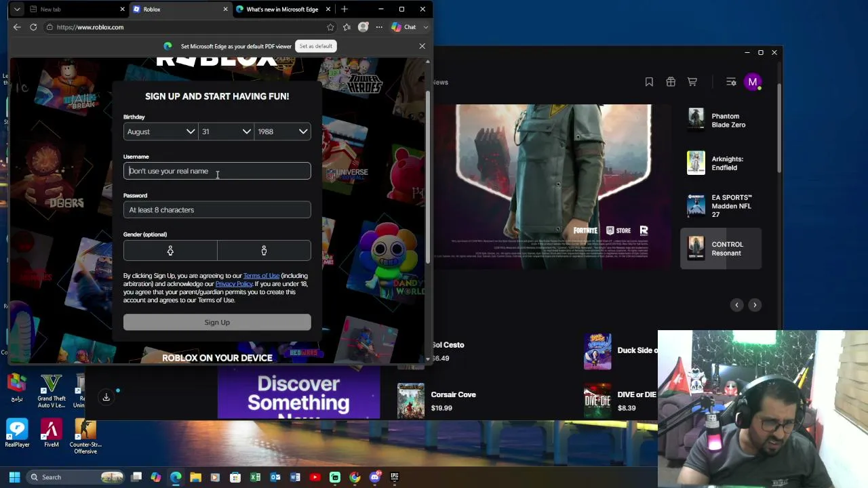
Task: Select CONTROL Resonant in Epic carousel list
Action: tap(721, 249)
